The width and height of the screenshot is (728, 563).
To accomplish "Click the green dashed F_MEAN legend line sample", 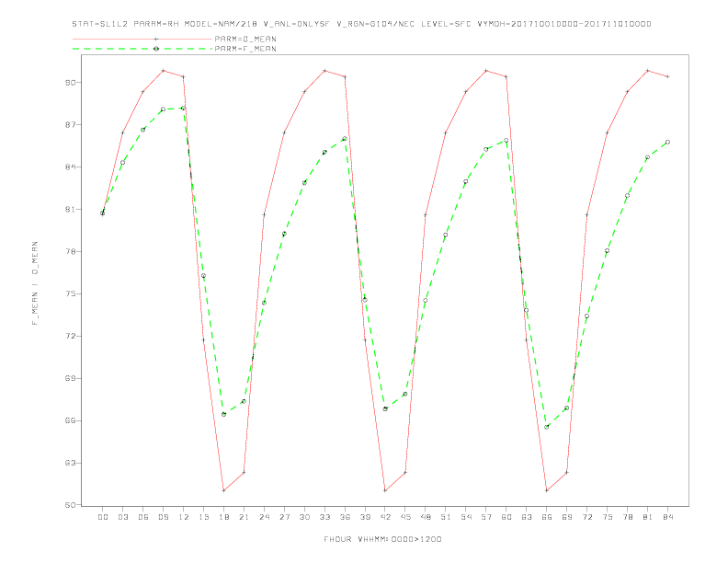I will [x=142, y=49].
